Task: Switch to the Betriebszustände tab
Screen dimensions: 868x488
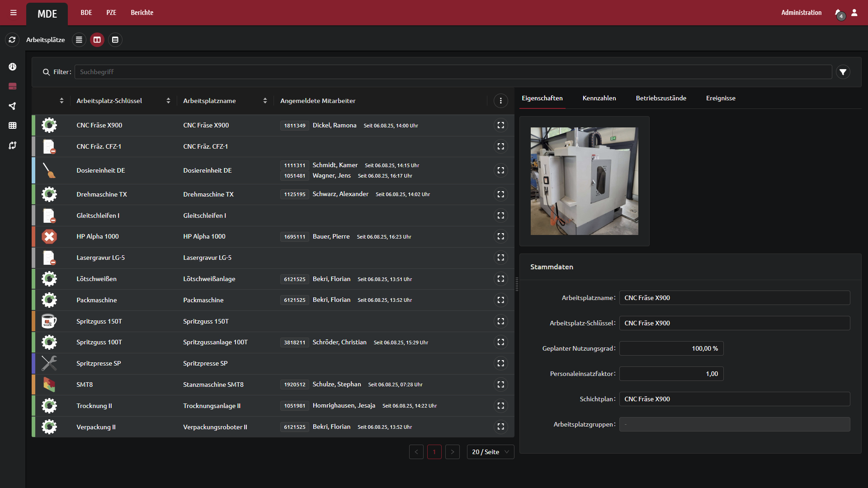Action: coord(661,98)
